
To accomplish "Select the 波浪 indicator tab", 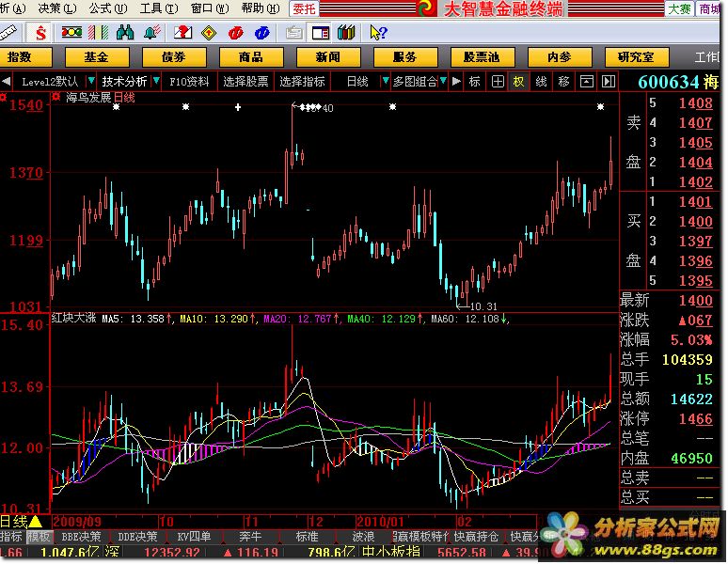I will click(x=363, y=537).
